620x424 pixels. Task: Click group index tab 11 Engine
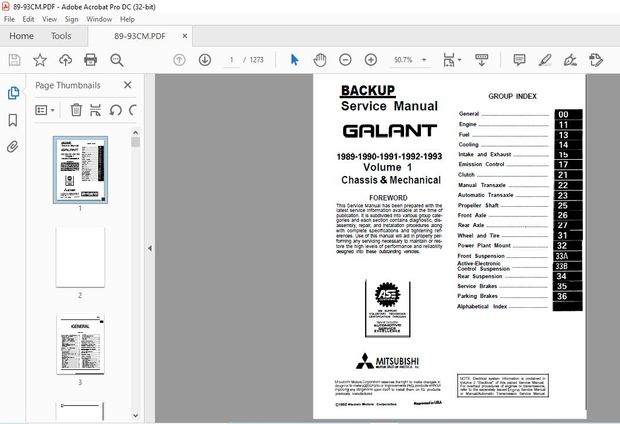pyautogui.click(x=568, y=125)
